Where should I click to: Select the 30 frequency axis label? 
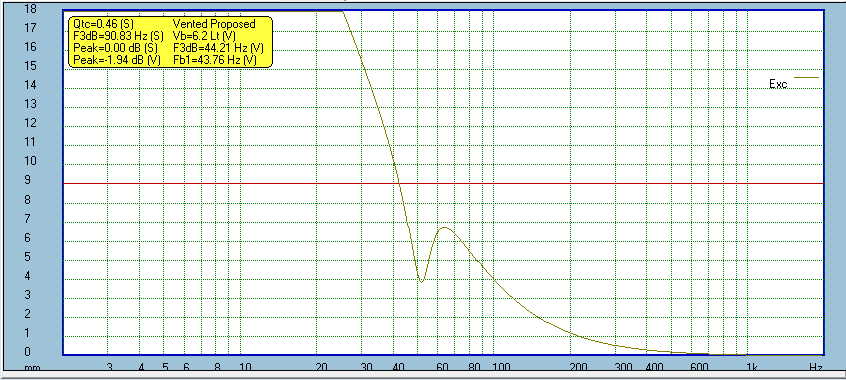pos(366,368)
